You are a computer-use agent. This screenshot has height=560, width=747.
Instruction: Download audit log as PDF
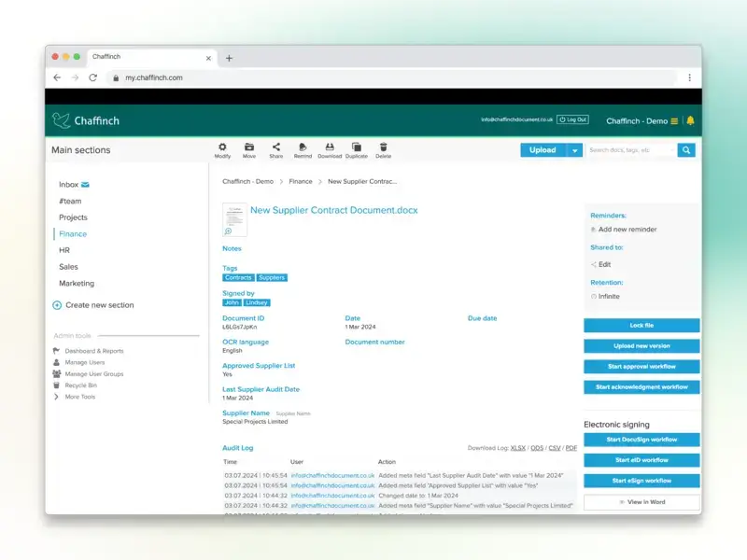[571, 448]
